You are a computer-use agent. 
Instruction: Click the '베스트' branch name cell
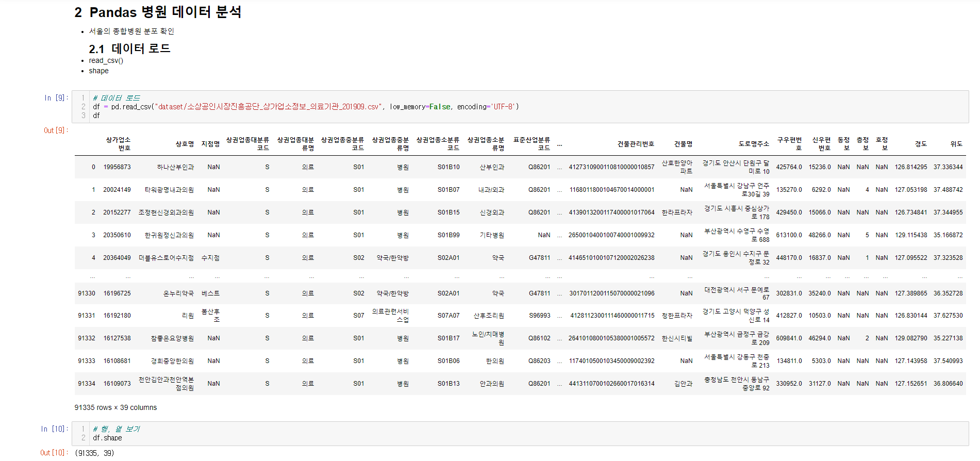pos(210,293)
